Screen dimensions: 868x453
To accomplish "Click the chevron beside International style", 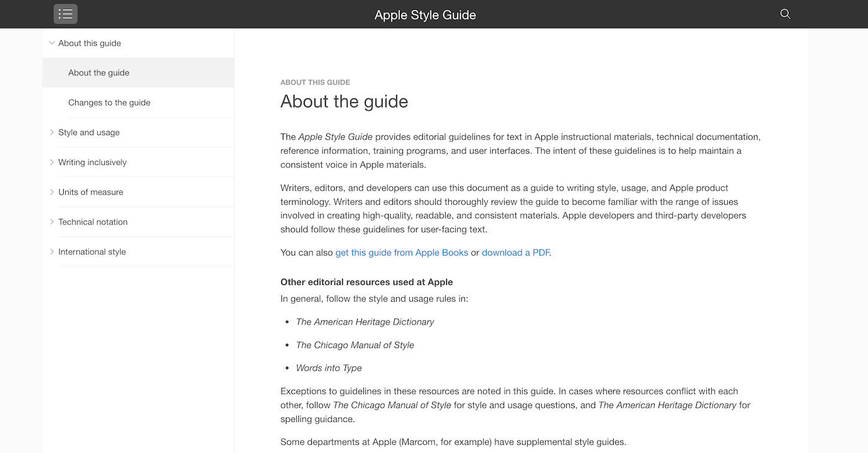I will point(51,251).
